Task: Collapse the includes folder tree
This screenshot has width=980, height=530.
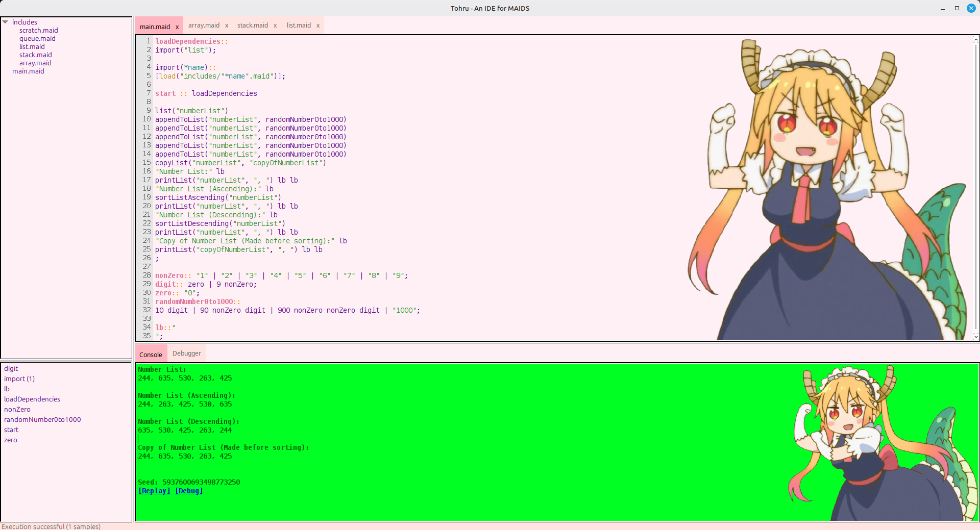Action: click(x=5, y=22)
